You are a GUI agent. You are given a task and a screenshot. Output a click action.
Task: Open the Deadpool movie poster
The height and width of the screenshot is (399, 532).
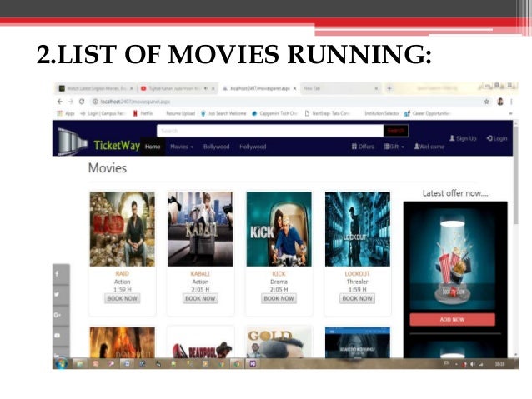[x=200, y=342]
